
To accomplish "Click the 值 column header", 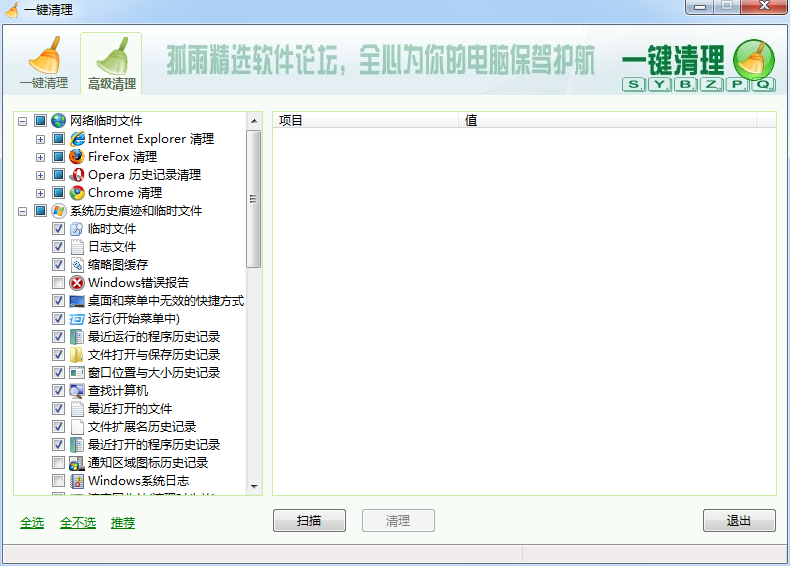I will point(608,120).
